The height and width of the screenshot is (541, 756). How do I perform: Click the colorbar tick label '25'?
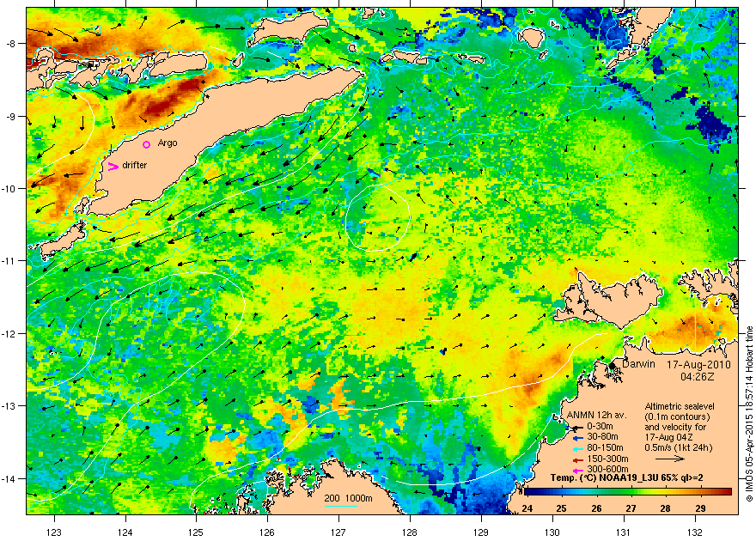pos(562,508)
